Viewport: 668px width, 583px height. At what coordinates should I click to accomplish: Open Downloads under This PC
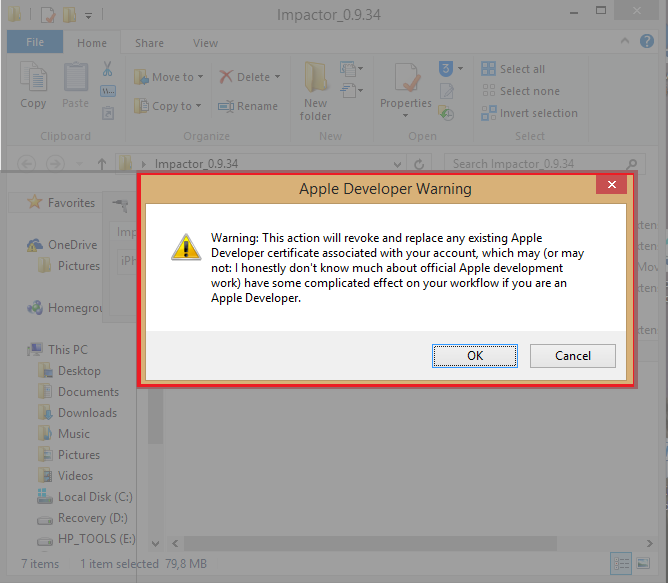click(77, 413)
